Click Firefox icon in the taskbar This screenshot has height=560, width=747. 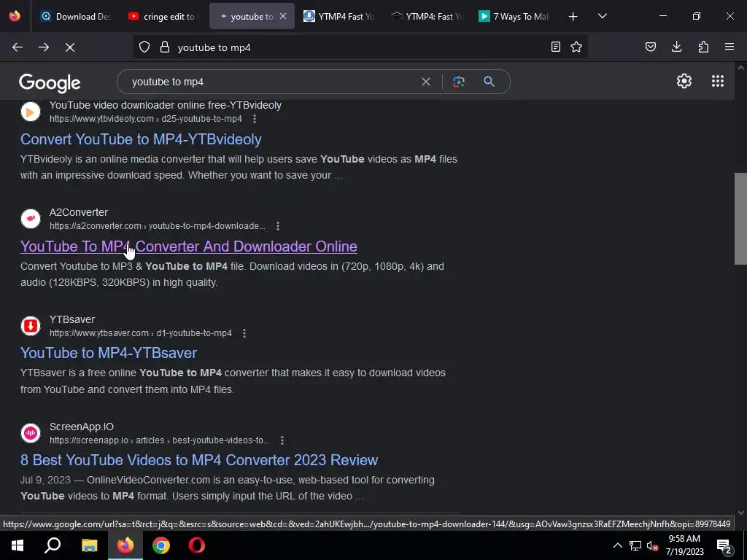tap(125, 545)
